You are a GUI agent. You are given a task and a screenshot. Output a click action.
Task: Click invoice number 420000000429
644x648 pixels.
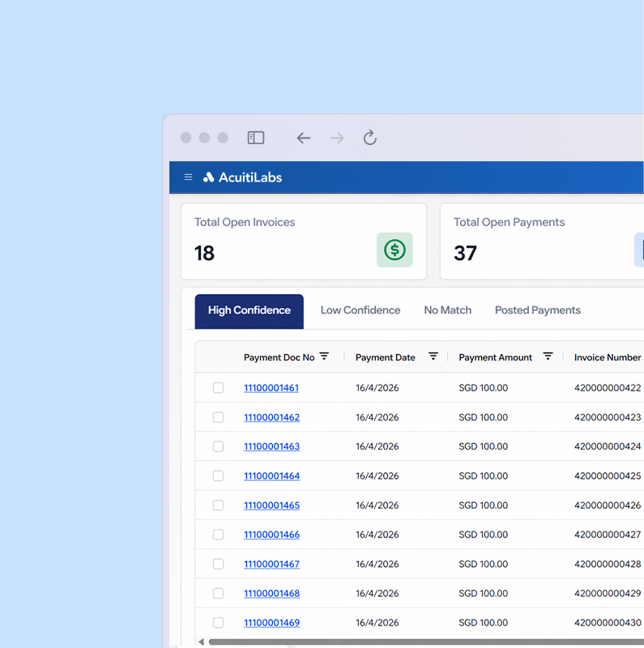[608, 593]
